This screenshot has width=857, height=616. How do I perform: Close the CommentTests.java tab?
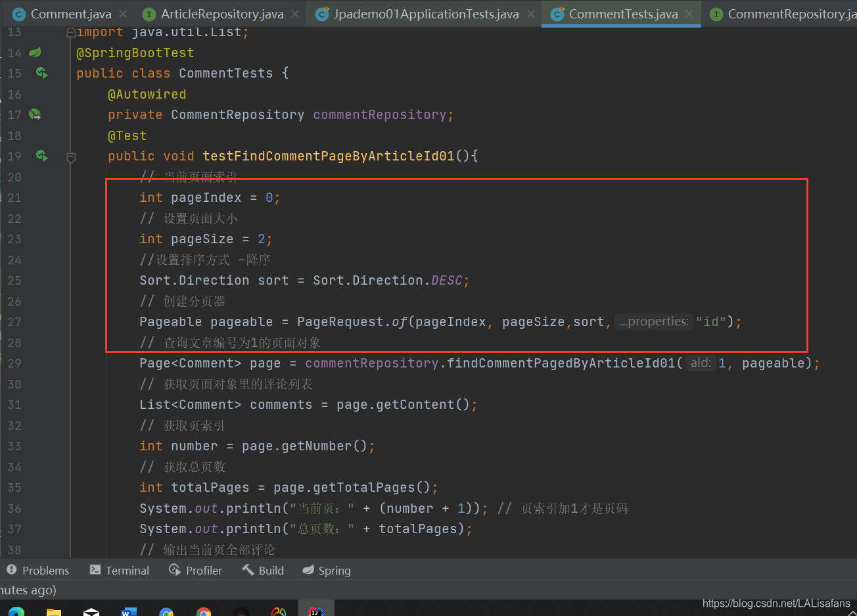tap(689, 14)
